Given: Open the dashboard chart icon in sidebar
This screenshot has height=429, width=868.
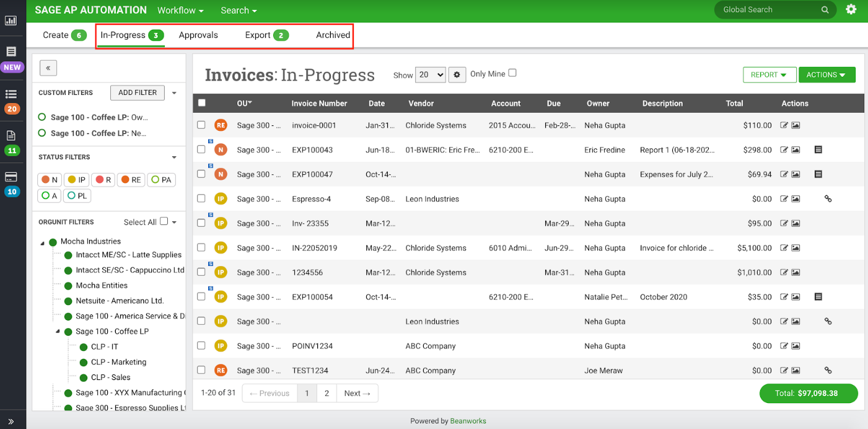Looking at the screenshot, I should (x=11, y=20).
